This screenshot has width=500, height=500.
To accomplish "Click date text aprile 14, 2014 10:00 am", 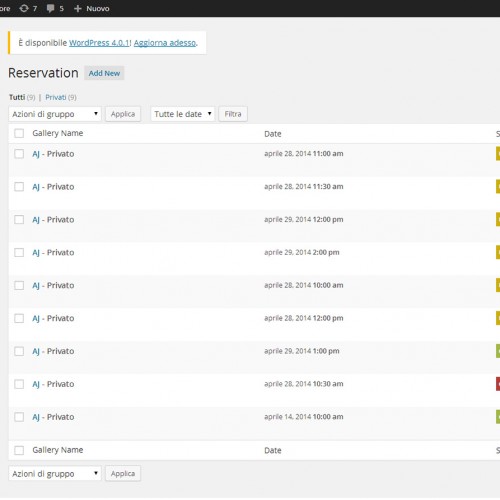I will point(304,417).
